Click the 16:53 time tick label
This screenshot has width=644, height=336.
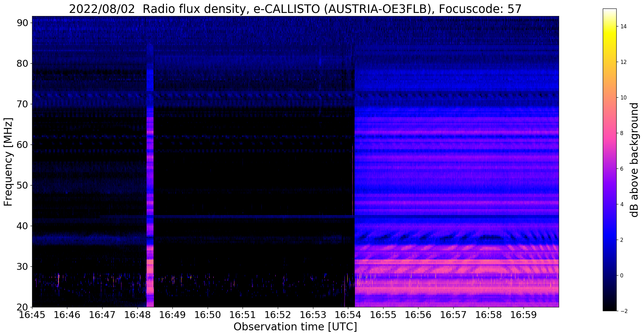tap(313, 315)
